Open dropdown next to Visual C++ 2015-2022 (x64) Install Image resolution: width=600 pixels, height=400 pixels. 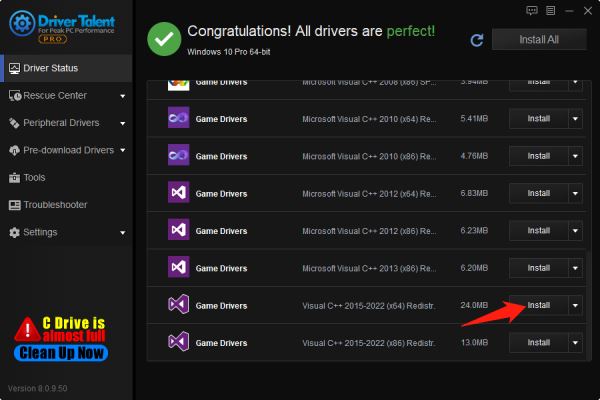575,305
